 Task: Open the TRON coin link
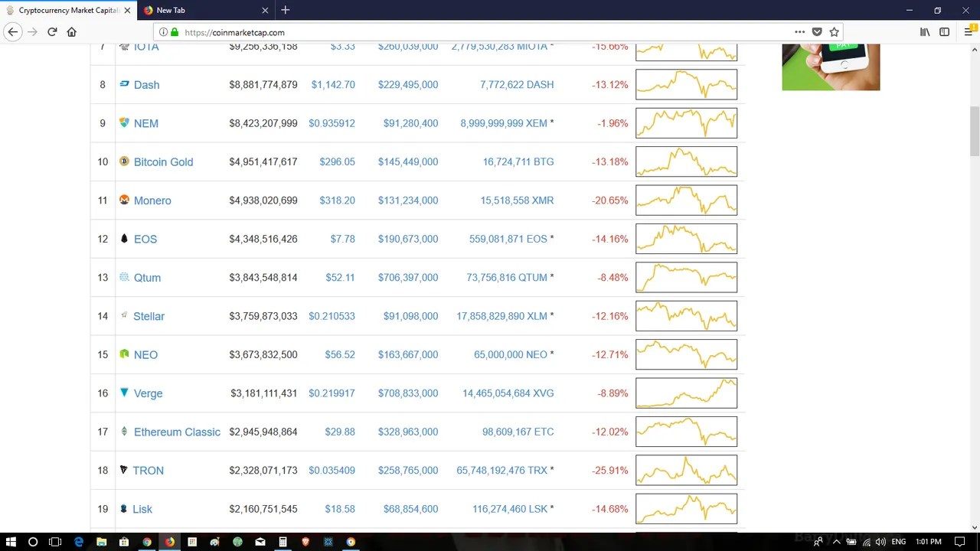click(x=148, y=471)
